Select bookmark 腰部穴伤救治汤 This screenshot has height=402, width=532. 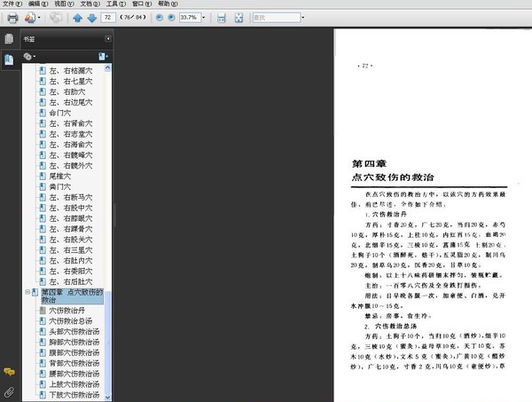74,374
